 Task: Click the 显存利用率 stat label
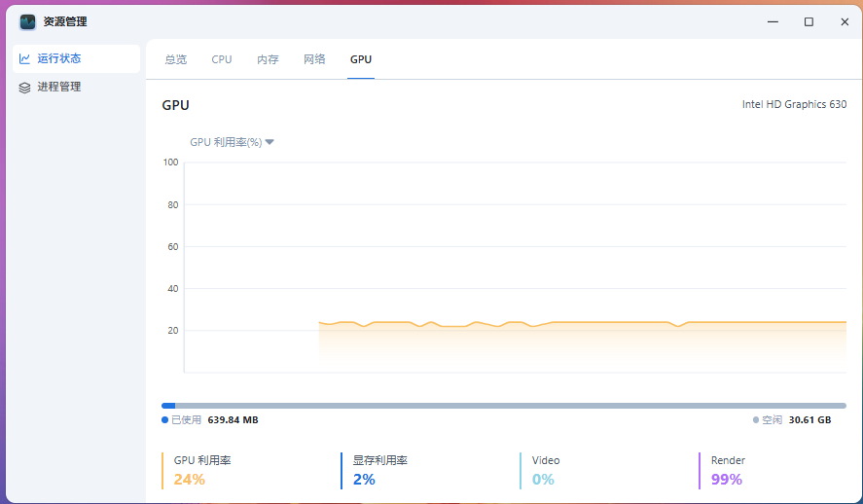pos(380,460)
